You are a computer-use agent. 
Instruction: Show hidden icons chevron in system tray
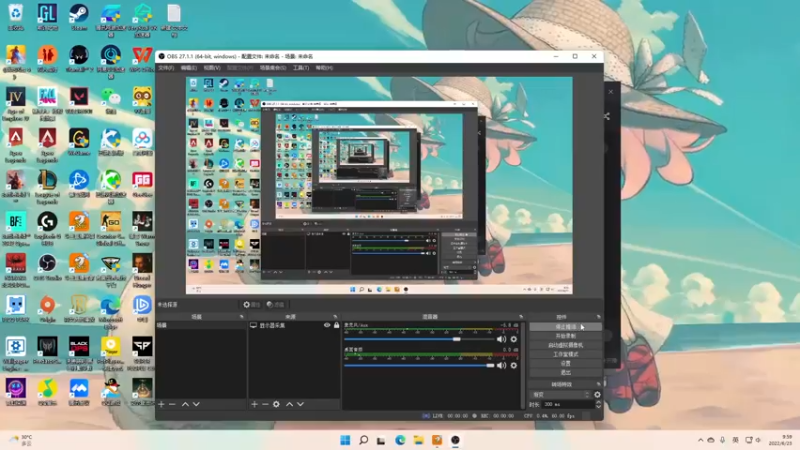coord(700,440)
